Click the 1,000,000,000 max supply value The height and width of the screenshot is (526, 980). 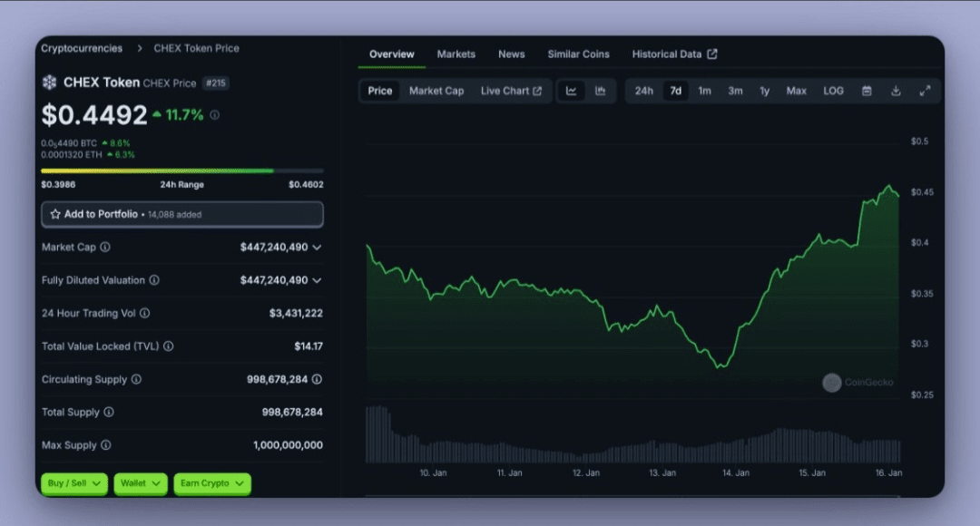[289, 445]
